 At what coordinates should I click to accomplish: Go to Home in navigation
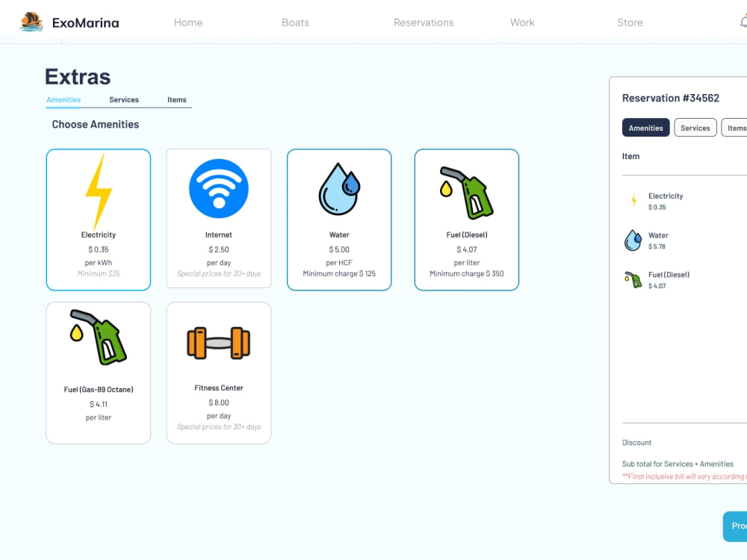(188, 22)
